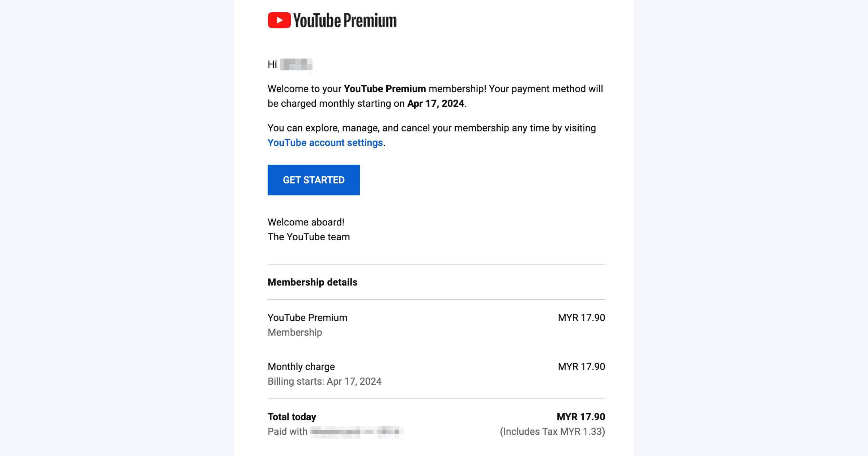This screenshot has width=868, height=456.
Task: Click the Membership details heading
Action: (x=312, y=282)
